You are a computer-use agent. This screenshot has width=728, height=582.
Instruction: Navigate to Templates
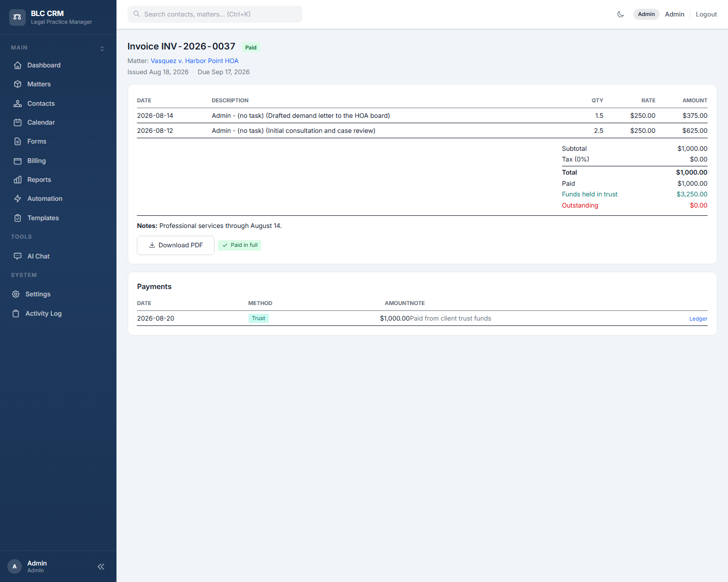[x=58, y=218]
